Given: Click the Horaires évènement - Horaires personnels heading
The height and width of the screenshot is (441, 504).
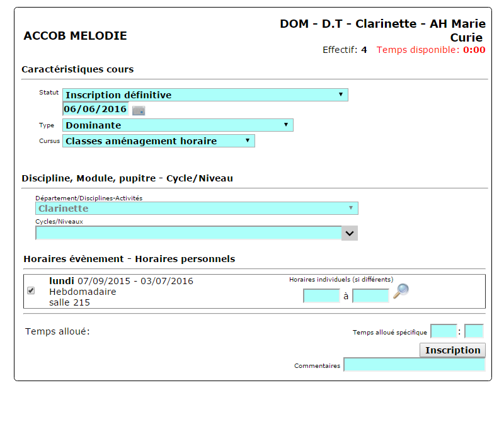Looking at the screenshot, I should (129, 259).
